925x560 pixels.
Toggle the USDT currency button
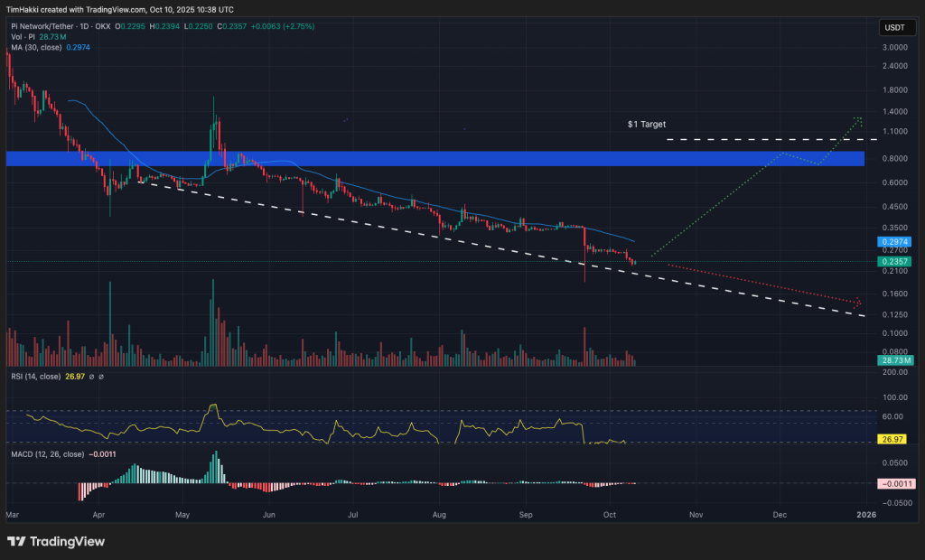pos(896,27)
